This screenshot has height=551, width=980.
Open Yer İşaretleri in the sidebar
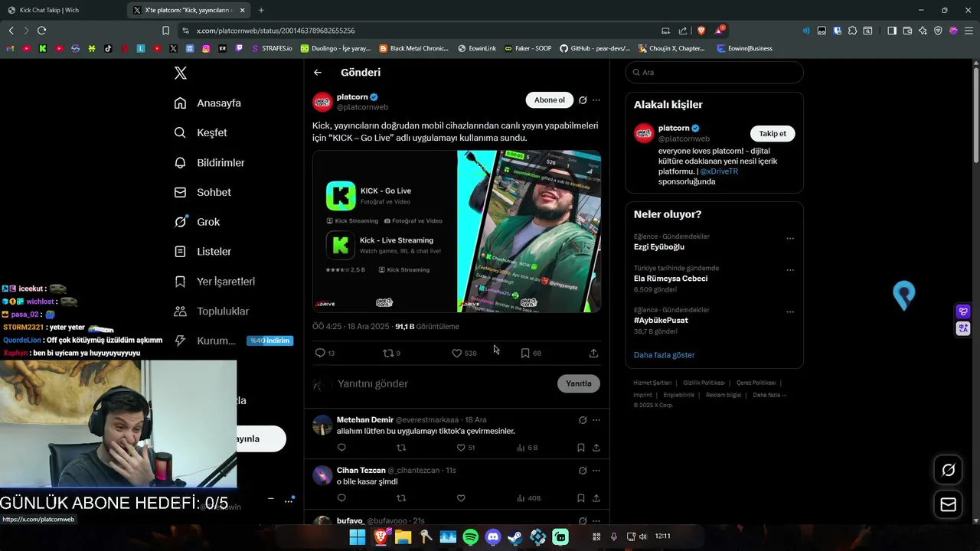point(214,281)
